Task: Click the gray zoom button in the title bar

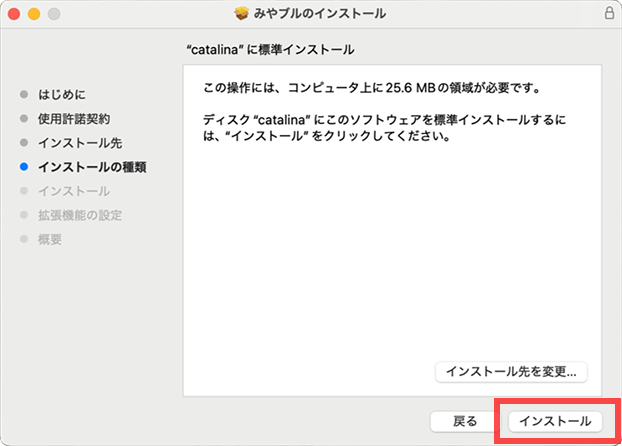Action: (x=53, y=14)
